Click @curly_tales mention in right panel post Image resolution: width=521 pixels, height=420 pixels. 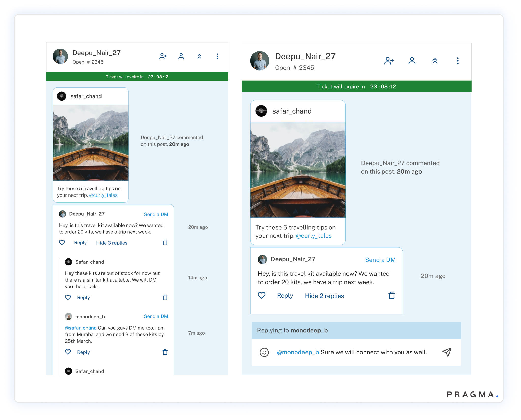coord(314,236)
